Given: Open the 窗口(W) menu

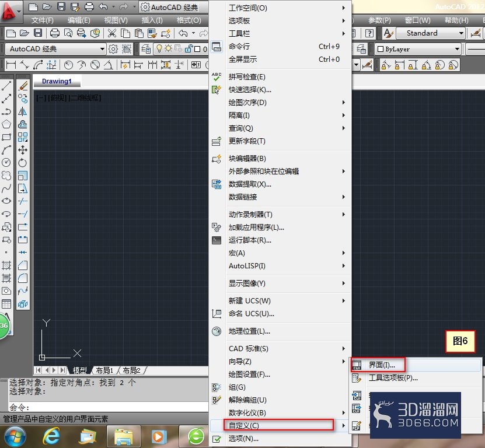Looking at the screenshot, I should pos(417,20).
